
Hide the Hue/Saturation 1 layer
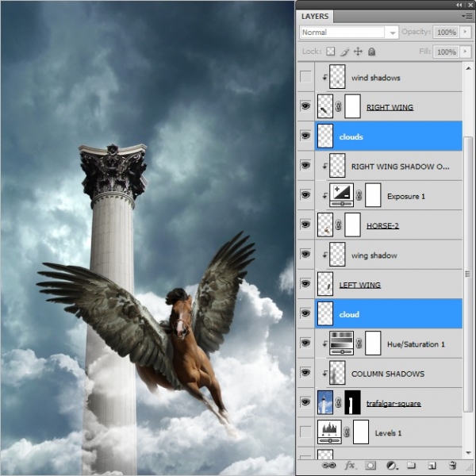pyautogui.click(x=305, y=343)
